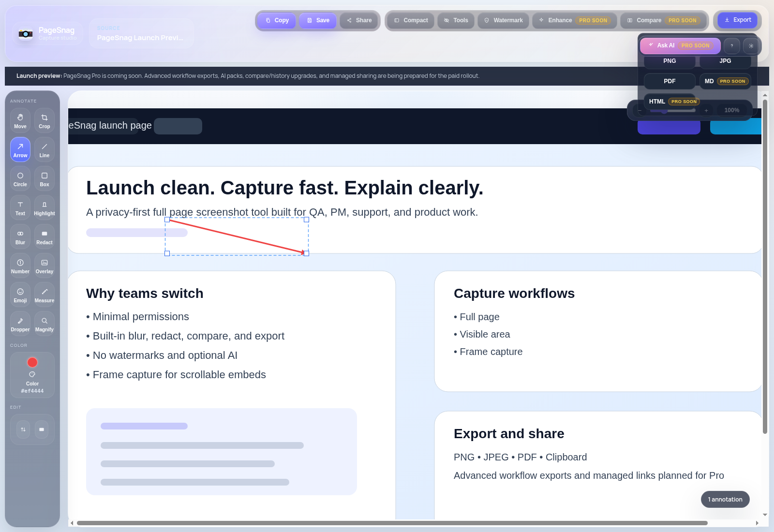Screen dimensions: 774x532
Task: Choose MD export format
Action: 725,81
